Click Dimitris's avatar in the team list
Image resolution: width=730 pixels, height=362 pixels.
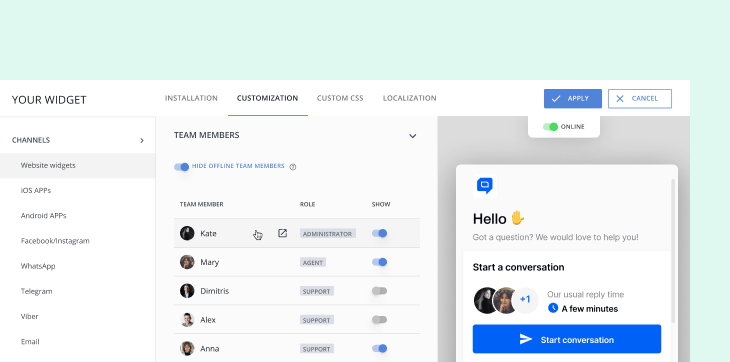187,291
